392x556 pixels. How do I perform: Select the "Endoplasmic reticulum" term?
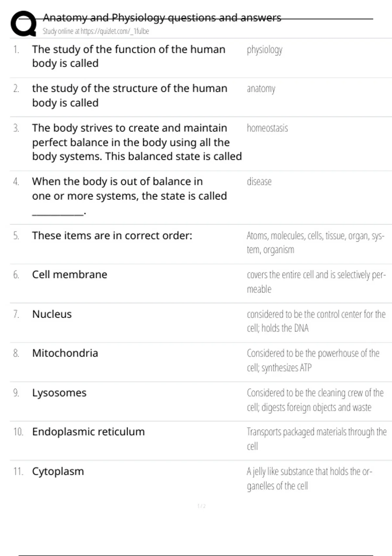[x=88, y=432]
